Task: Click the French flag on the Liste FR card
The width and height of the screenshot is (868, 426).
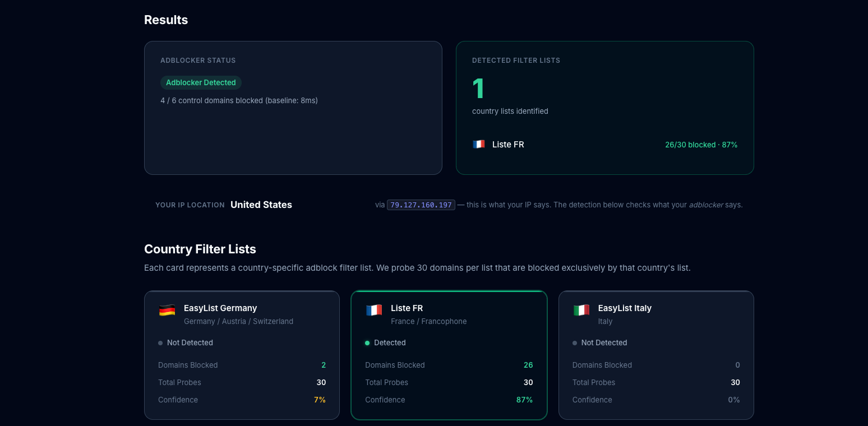Action: pos(374,310)
